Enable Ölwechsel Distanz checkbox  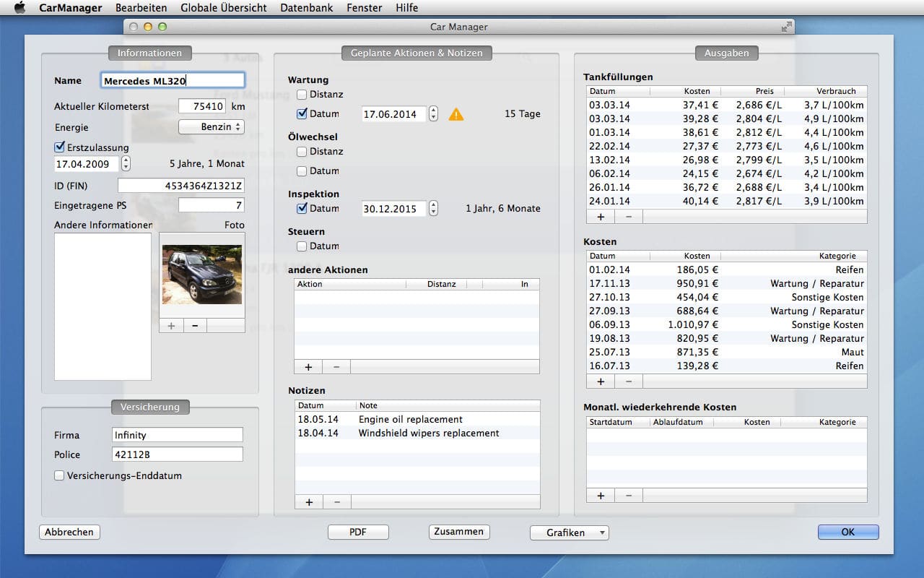pos(302,152)
